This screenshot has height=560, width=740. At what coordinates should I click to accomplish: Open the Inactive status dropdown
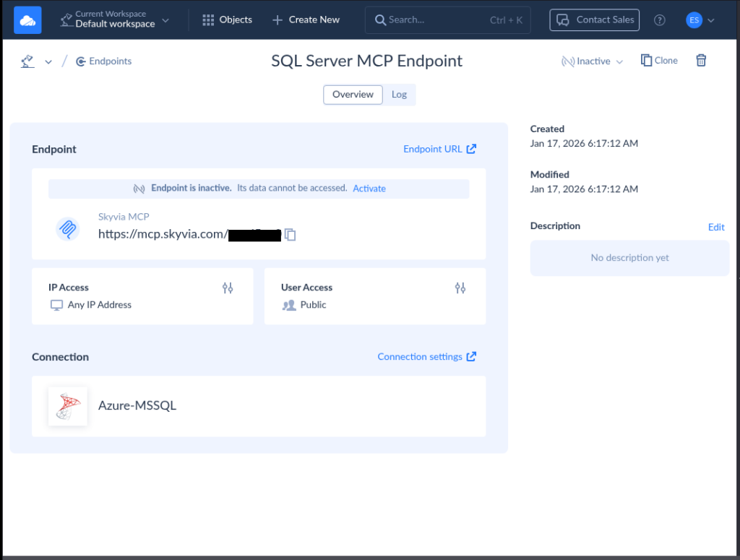[592, 61]
